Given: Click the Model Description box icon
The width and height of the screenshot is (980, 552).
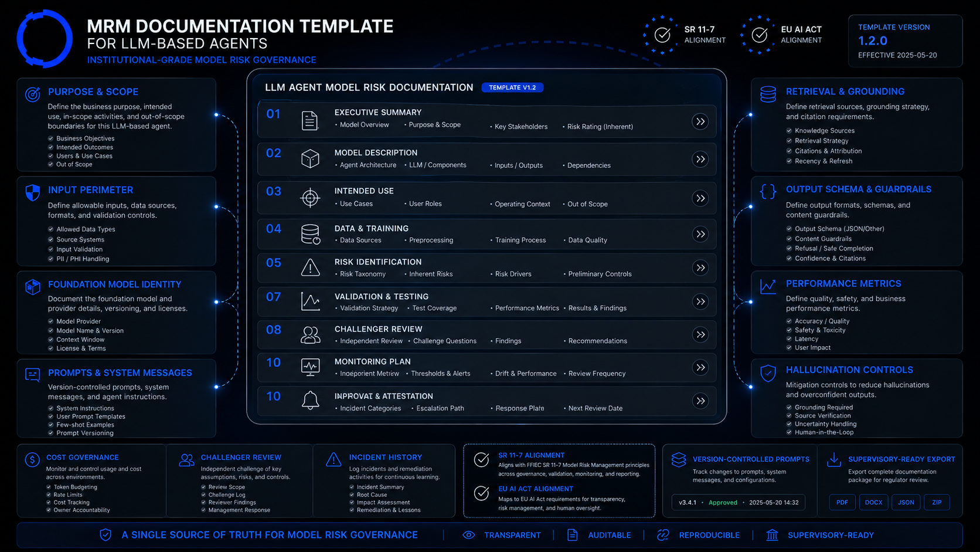Looking at the screenshot, I should point(310,159).
